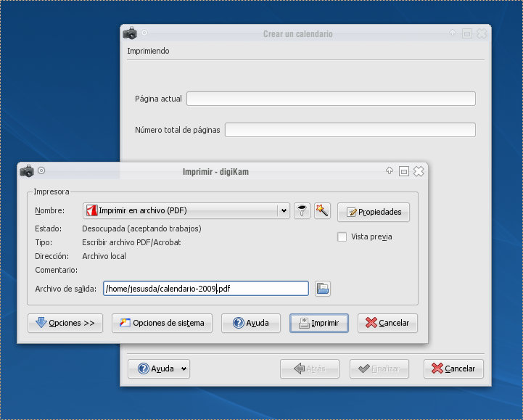Click the 'Desocupada (aceptando trabajos)' status text
This screenshot has height=420, width=523.
click(141, 228)
